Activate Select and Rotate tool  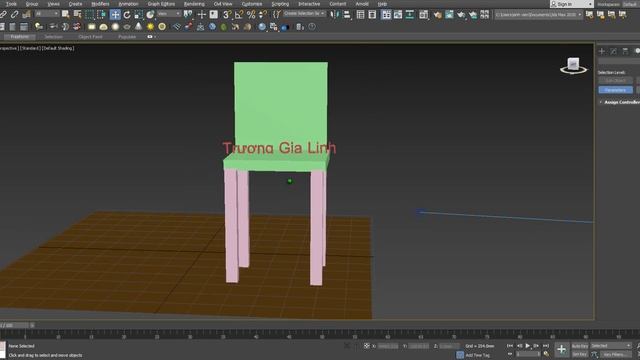coord(127,15)
